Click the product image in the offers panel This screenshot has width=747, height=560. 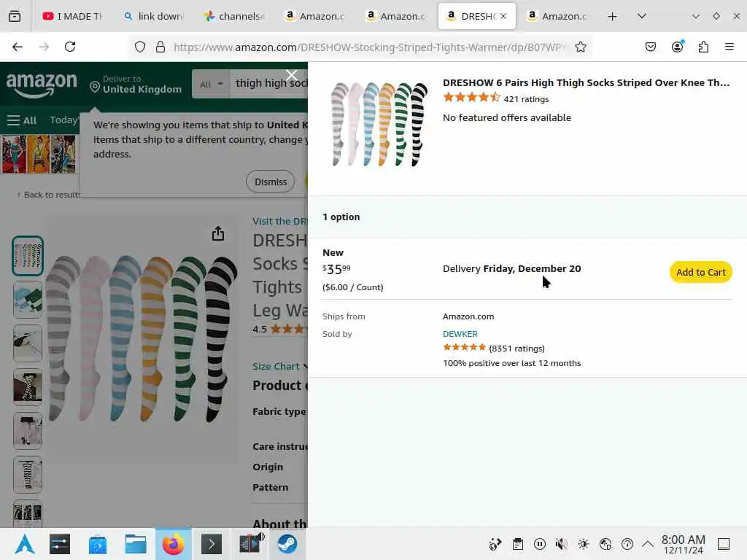pyautogui.click(x=379, y=124)
